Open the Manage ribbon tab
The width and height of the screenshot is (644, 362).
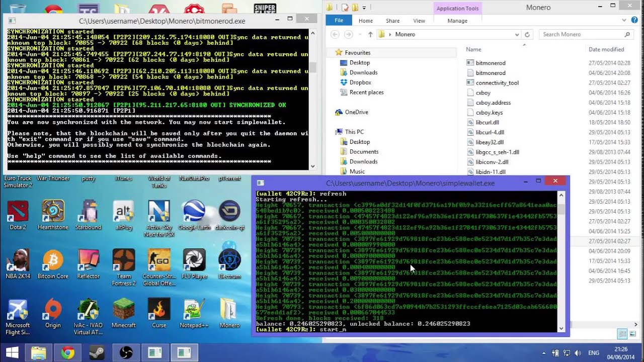pos(457,21)
